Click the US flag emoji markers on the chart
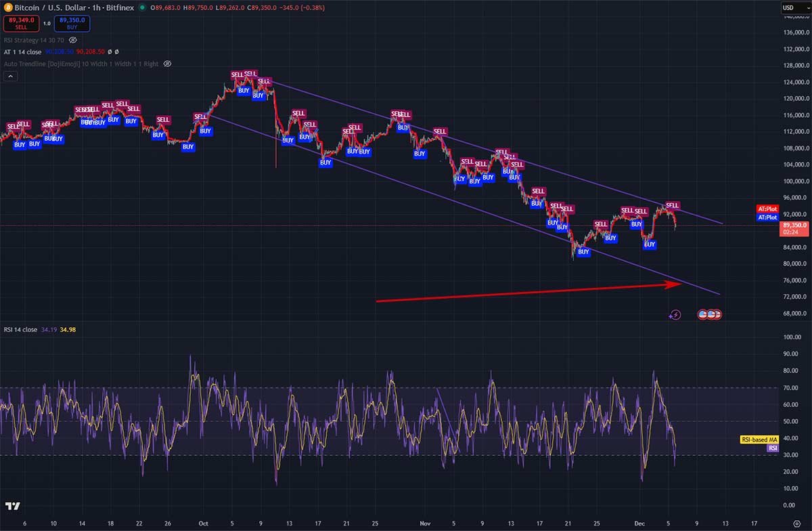This screenshot has height=531, width=812. coord(709,314)
